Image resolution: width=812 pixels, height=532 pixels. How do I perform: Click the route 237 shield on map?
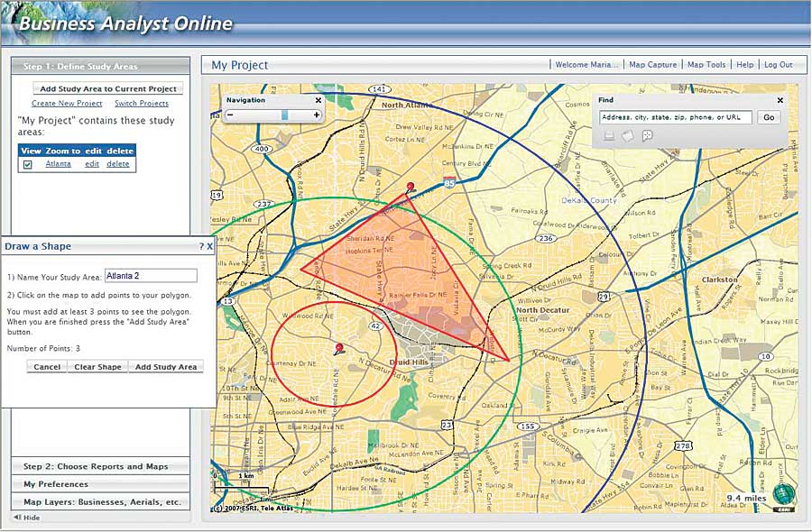coord(264,204)
